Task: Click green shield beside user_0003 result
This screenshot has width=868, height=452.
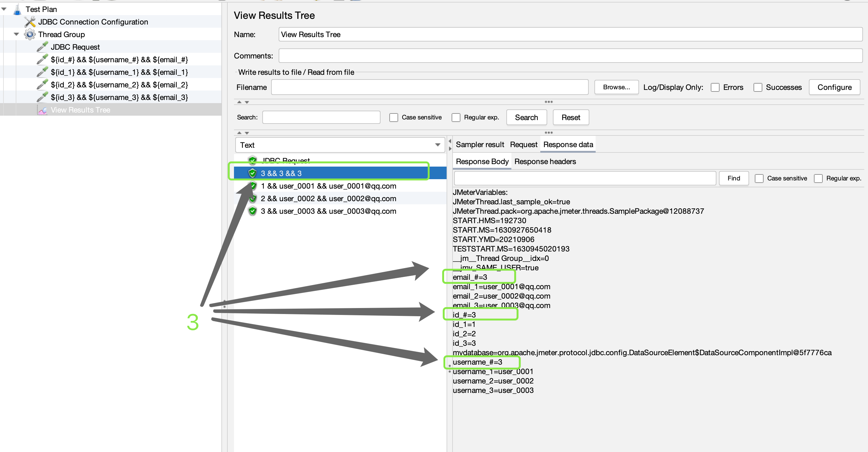Action: point(252,211)
